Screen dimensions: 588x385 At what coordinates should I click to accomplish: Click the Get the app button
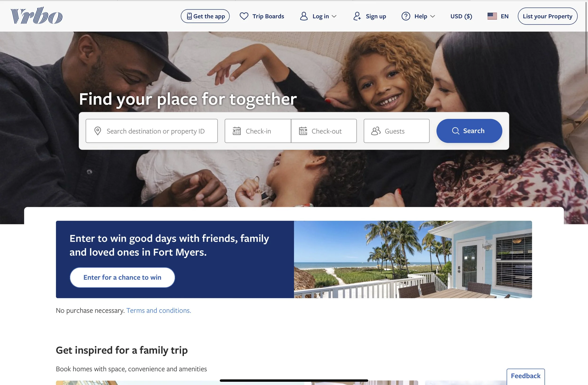(205, 16)
